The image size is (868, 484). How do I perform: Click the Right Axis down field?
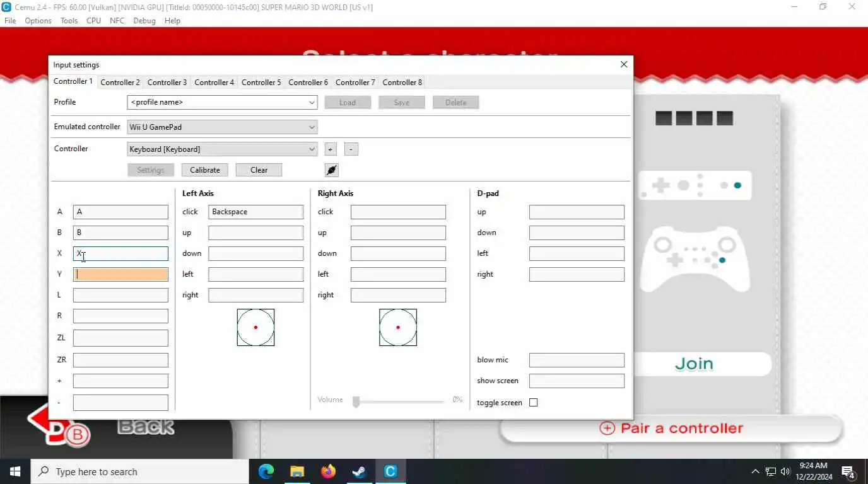398,253
